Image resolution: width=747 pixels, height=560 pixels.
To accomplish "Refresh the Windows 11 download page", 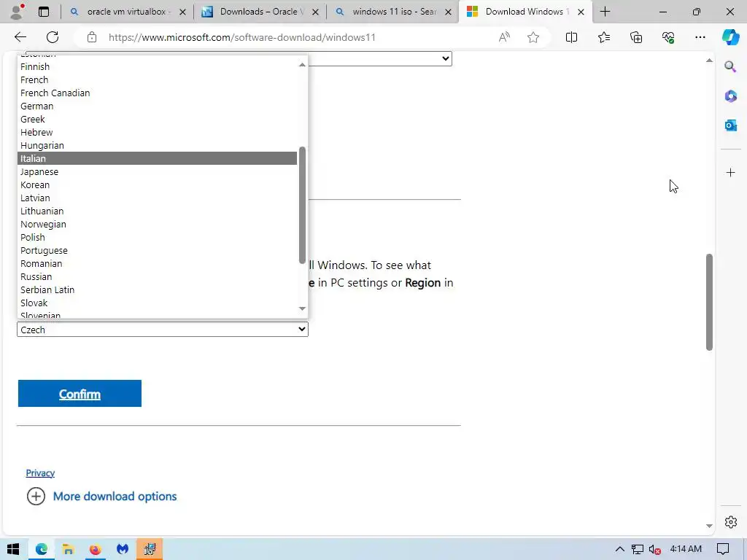I will (x=53, y=37).
